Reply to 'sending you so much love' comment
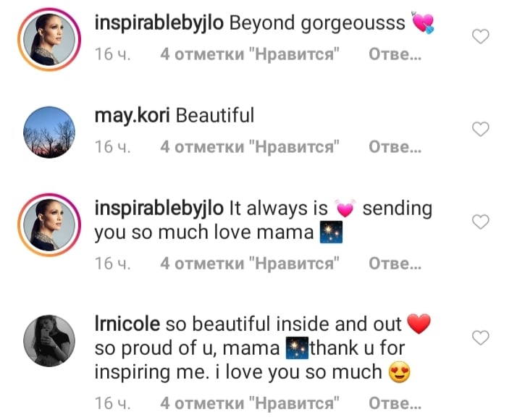This screenshot has width=517, height=420. pos(395,263)
